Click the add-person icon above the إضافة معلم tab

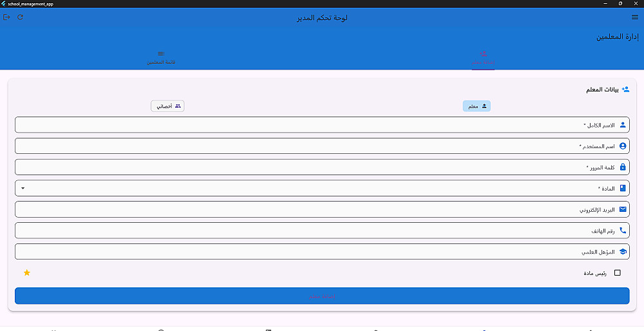coord(483,54)
